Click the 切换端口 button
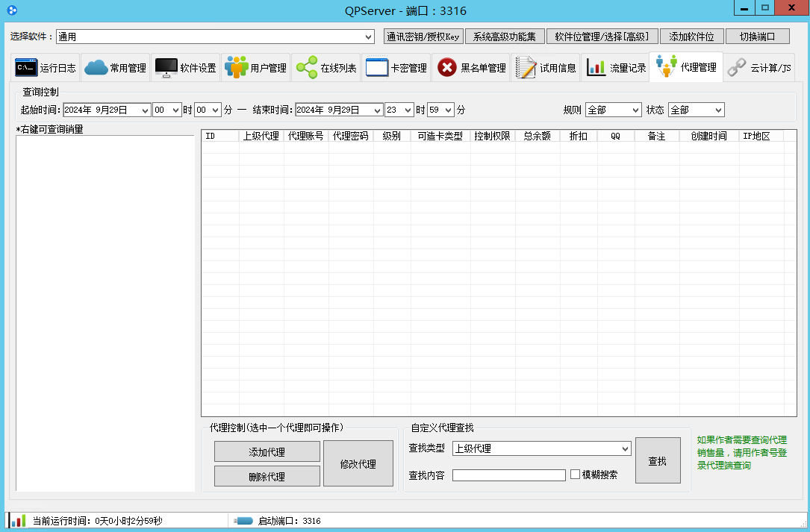The image size is (810, 532). 758,37
